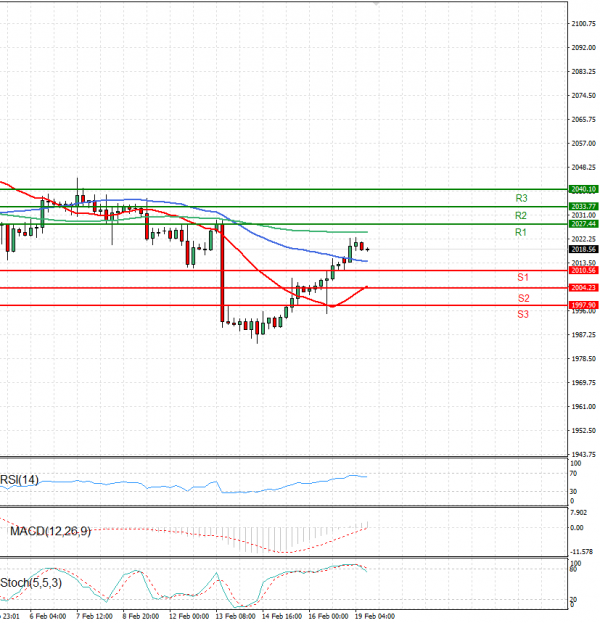Click the Stoch(5,5,3) indicator label
The image size is (600, 623).
tap(31, 583)
